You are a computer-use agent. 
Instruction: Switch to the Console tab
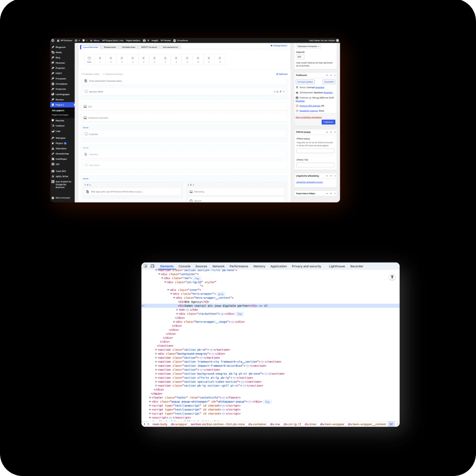coord(184,266)
